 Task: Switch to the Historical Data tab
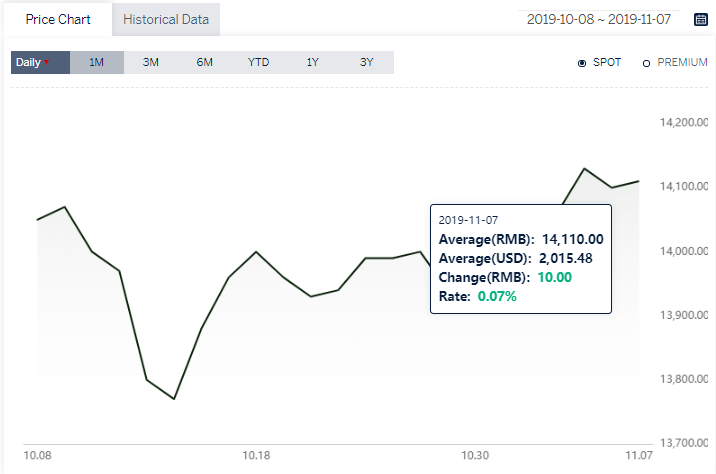[x=166, y=19]
